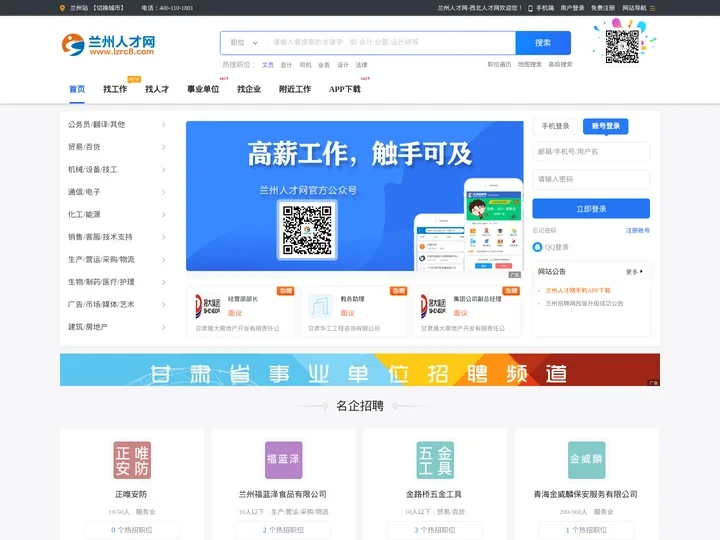
Task: Open the 金威麟 company logo
Action: pos(586,460)
